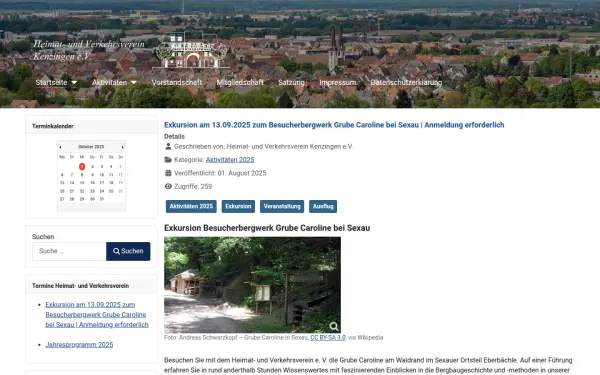Click the Aktivitäten 2025 tag button
This screenshot has width=600, height=375.
pos(191,206)
